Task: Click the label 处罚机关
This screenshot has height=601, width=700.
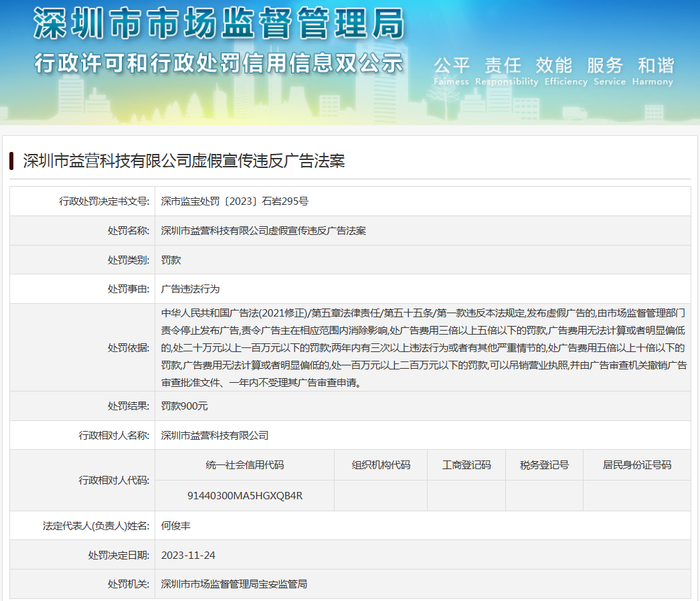Action: (x=128, y=584)
